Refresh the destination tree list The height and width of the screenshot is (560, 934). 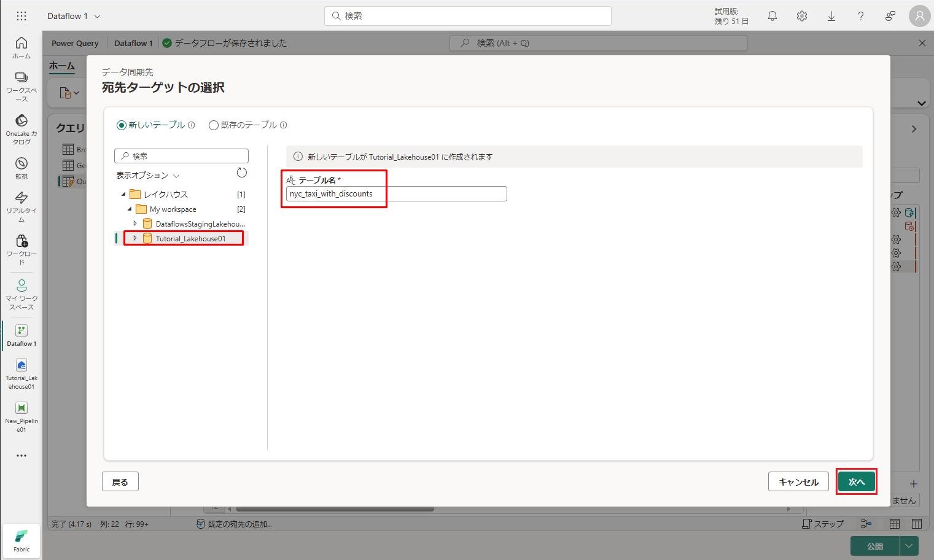pyautogui.click(x=242, y=173)
